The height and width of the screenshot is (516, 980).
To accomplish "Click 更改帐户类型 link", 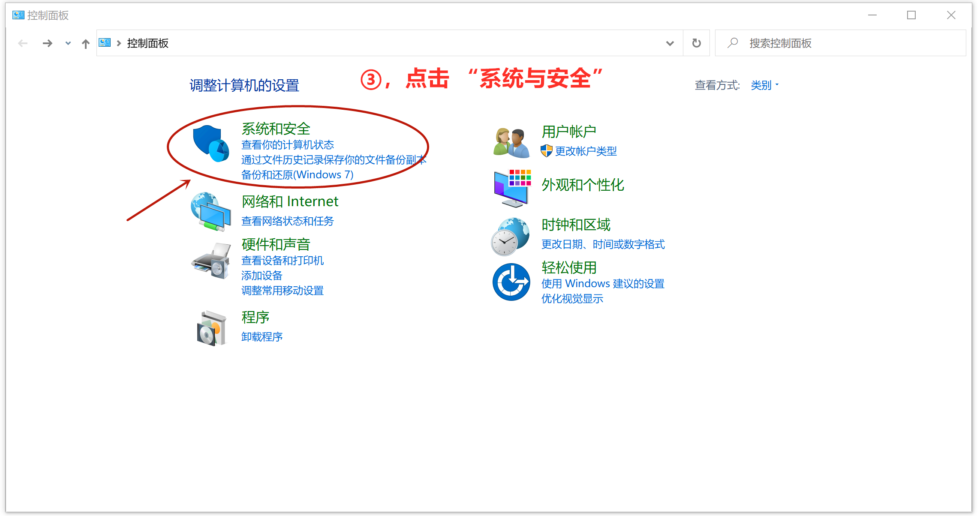I will click(586, 151).
